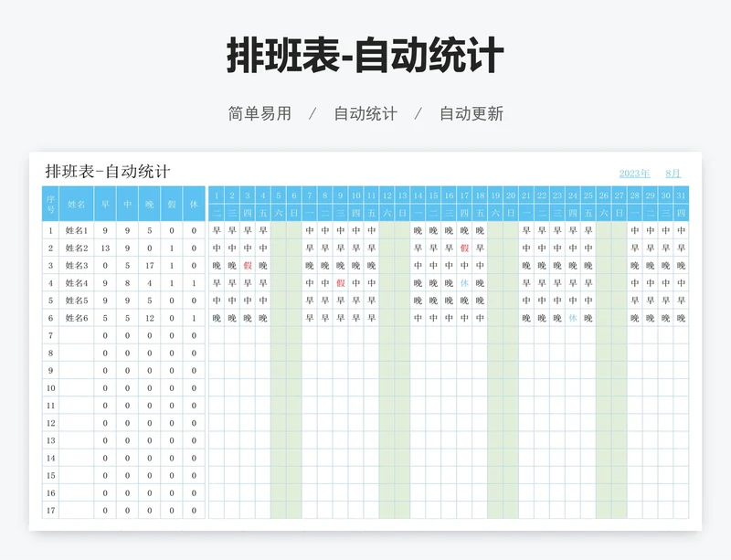Select date header 5
Screen dimensions: 731x560
click(279, 195)
